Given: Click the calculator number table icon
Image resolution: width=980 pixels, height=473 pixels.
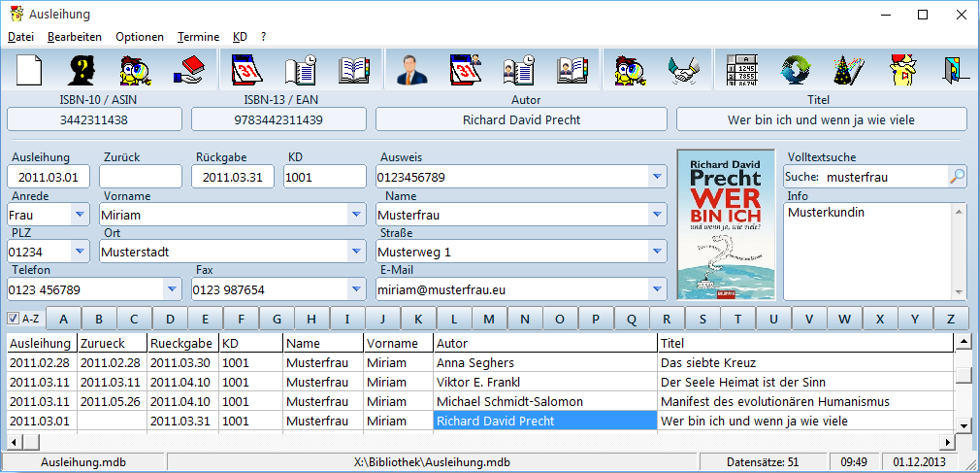Looking at the screenshot, I should [x=741, y=70].
